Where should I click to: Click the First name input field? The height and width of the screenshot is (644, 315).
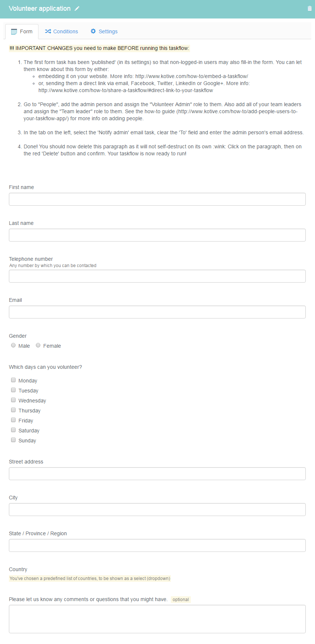[x=157, y=199]
